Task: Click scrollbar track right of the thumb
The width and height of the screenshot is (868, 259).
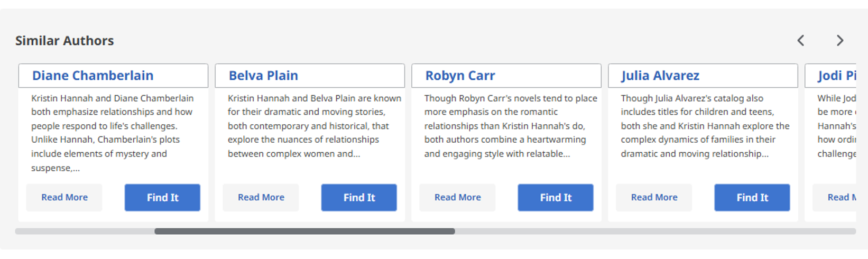Action: click(x=655, y=232)
